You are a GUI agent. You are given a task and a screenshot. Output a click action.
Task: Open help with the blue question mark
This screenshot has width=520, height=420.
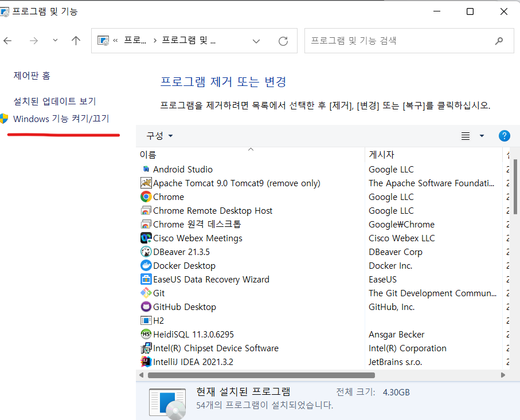click(504, 136)
